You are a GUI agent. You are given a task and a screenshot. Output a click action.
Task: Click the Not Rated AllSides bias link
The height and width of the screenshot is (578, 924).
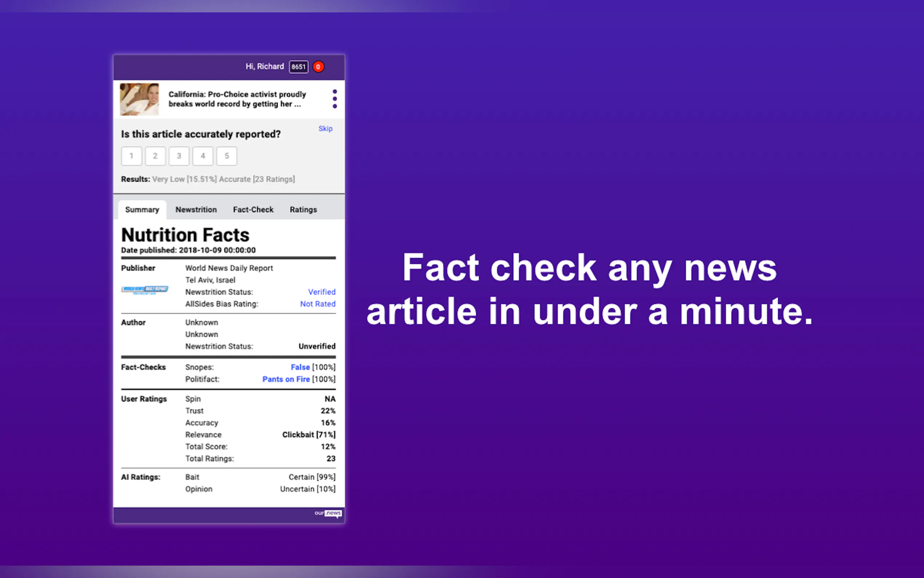coord(318,304)
